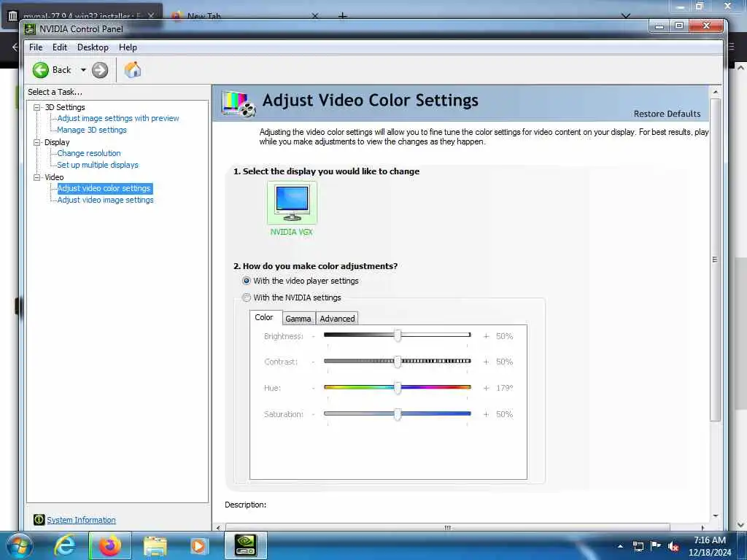Select Adjust video color settings task
This screenshot has height=560, width=747.
[104, 189]
